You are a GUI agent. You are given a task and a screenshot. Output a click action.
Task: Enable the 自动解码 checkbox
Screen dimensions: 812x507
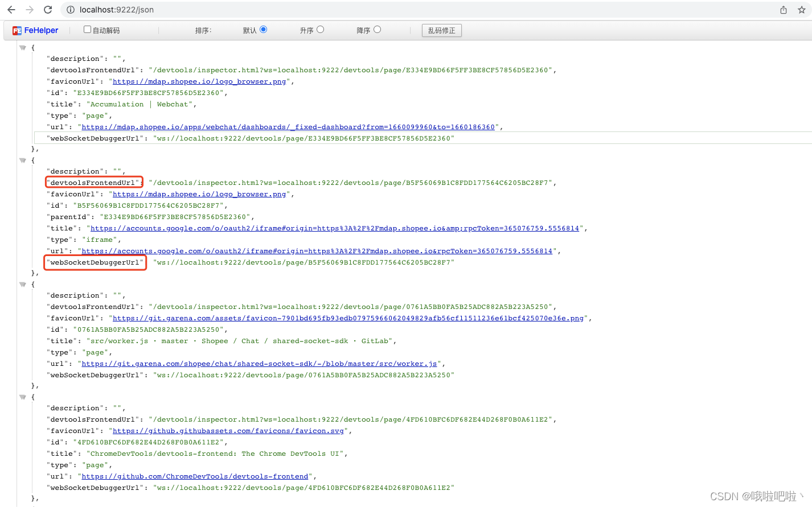(x=87, y=30)
